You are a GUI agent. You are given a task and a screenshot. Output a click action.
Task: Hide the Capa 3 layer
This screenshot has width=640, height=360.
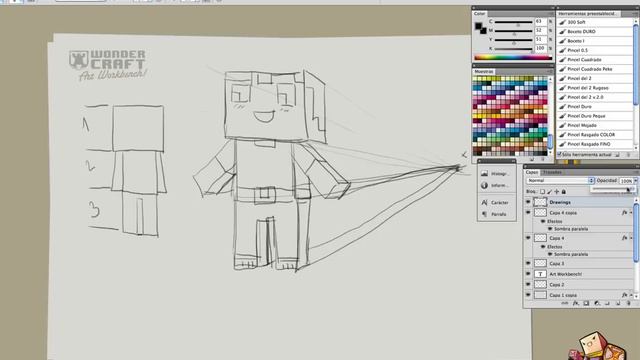[528, 263]
